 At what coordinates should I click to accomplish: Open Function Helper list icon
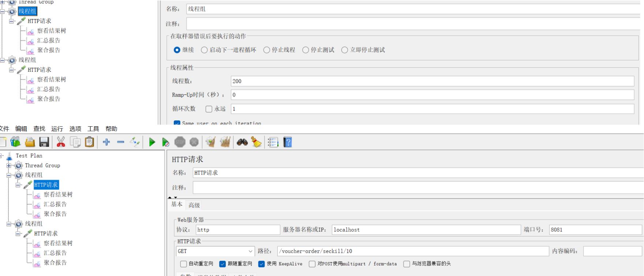[x=273, y=142]
